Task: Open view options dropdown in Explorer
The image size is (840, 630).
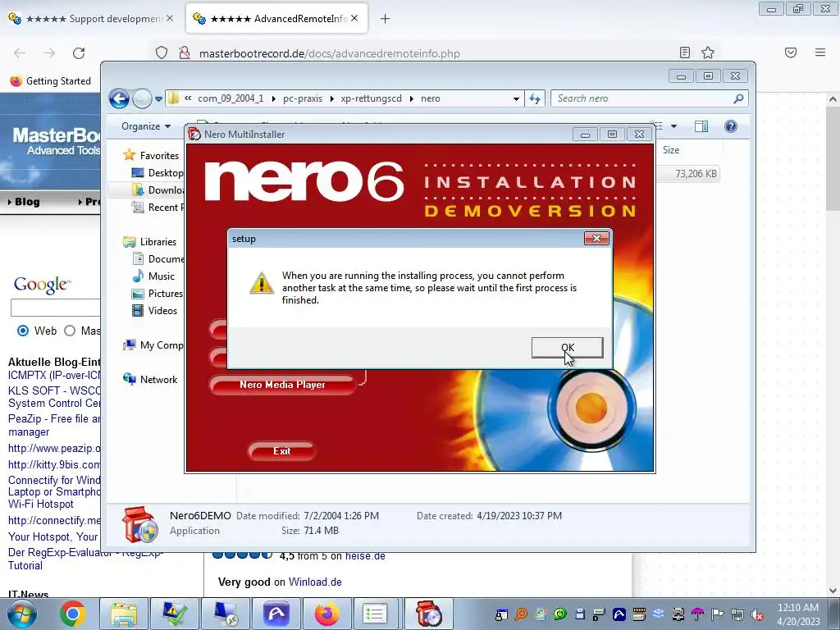Action: click(674, 126)
